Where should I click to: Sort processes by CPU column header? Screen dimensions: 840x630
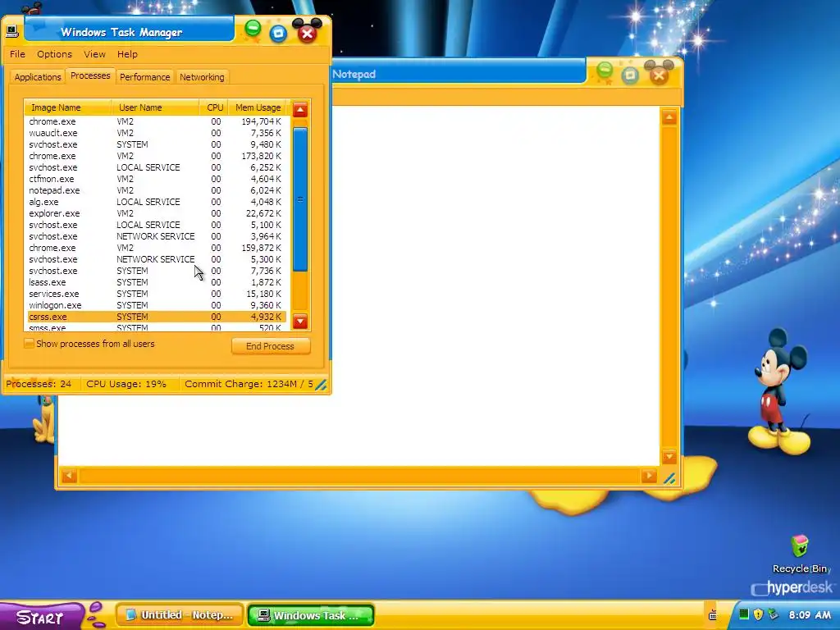[x=214, y=107]
